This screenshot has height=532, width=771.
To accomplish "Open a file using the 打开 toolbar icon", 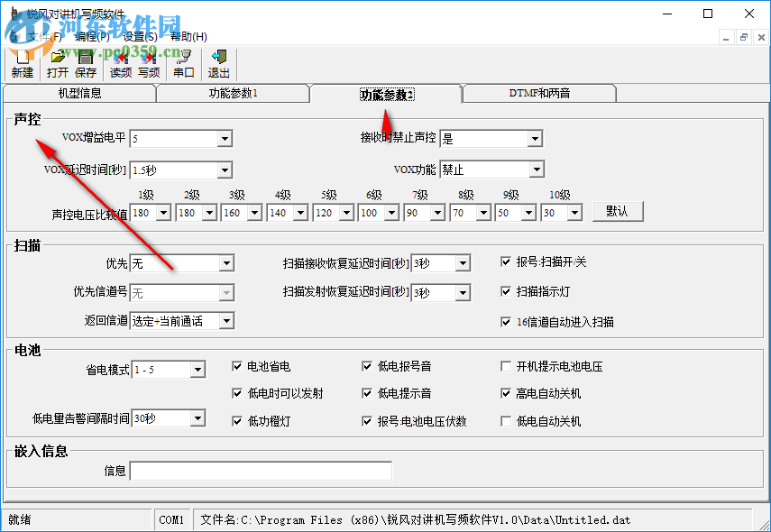I will click(58, 59).
